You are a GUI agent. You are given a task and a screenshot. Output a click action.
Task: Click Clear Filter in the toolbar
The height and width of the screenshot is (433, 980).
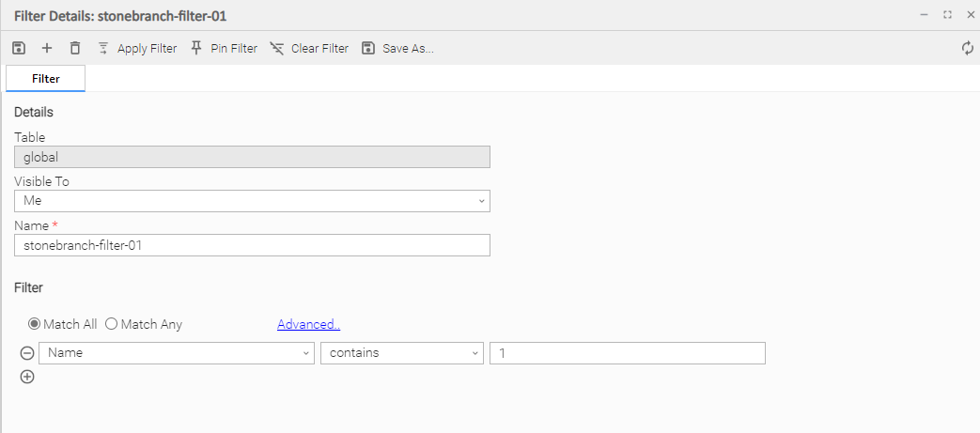[309, 48]
